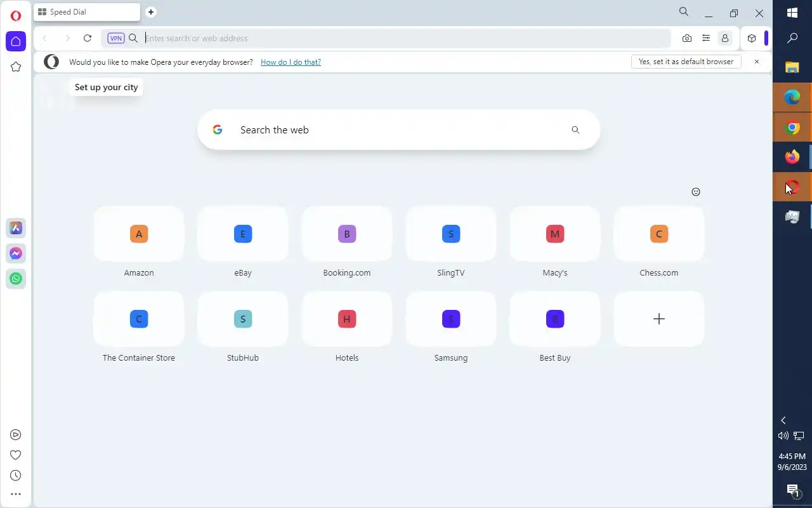Click the Set up your city prompt
Image resolution: width=812 pixels, height=508 pixels.
pyautogui.click(x=106, y=87)
